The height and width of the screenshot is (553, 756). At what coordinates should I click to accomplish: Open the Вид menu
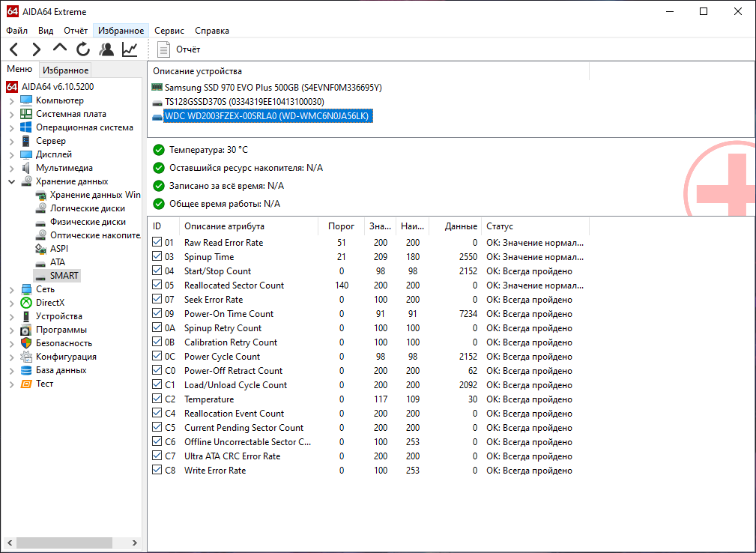pos(46,31)
